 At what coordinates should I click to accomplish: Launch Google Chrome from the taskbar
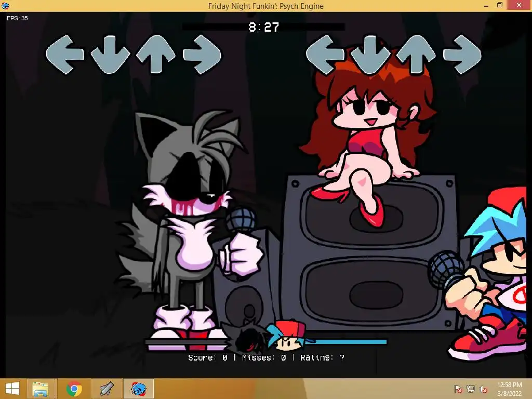click(74, 389)
